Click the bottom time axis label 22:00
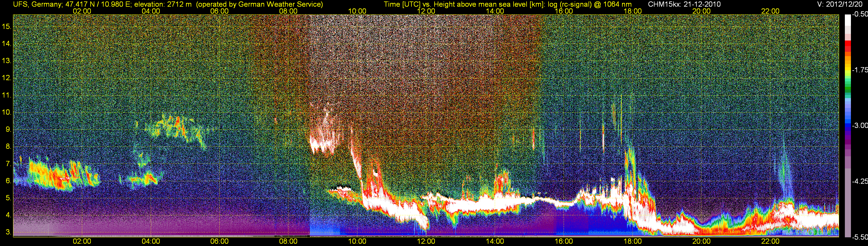This screenshot has height=246, width=868. pos(770,241)
